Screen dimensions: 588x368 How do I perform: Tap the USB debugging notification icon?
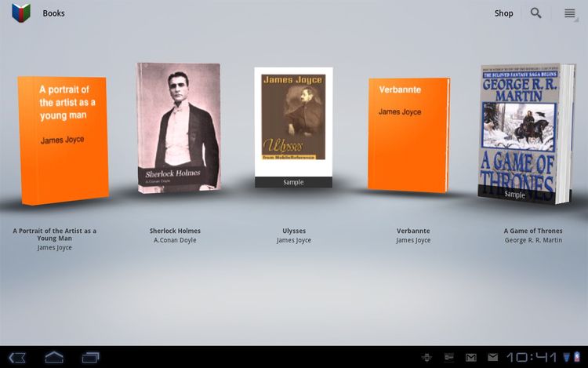[x=427, y=358]
